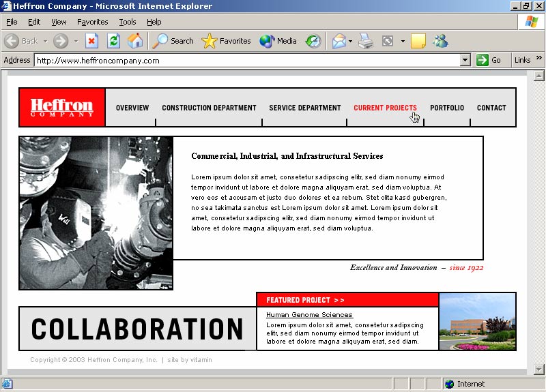The height and width of the screenshot is (392, 546).
Task: Show browsing History from the toolbar
Action: [x=313, y=41]
